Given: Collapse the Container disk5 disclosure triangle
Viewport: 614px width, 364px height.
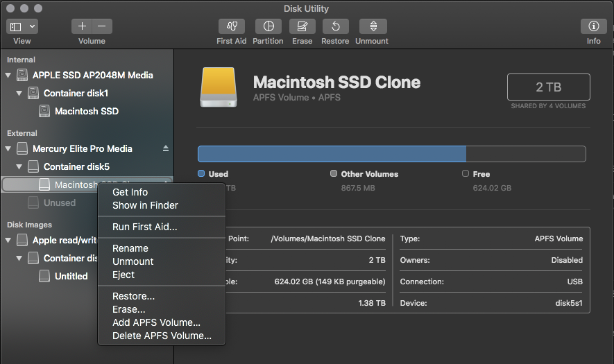Looking at the screenshot, I should coord(19,166).
